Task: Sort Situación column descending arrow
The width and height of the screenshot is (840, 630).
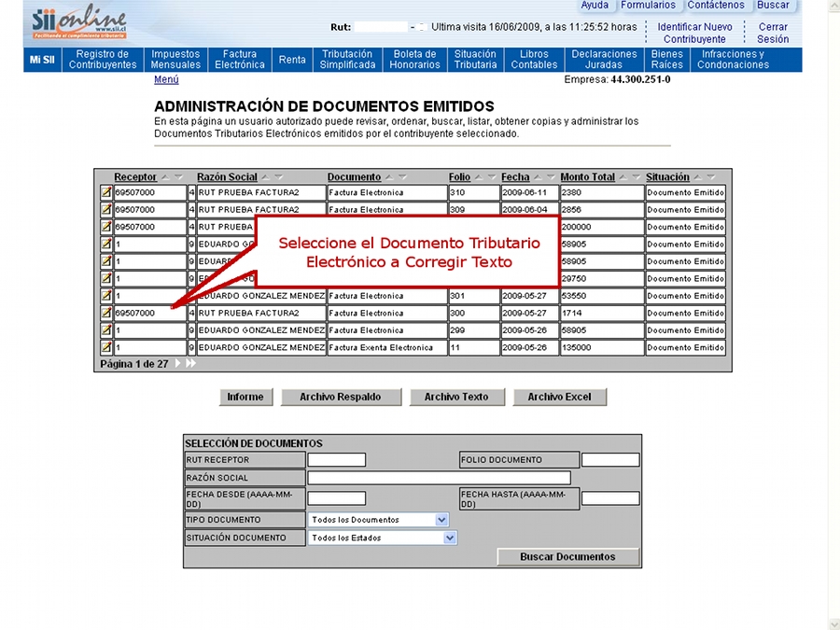Action: click(710, 176)
